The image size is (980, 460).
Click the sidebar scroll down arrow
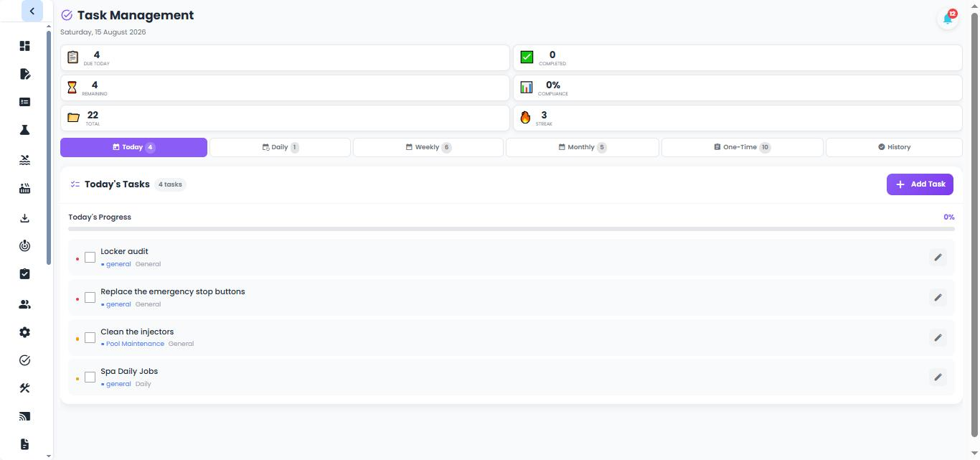coord(49,456)
